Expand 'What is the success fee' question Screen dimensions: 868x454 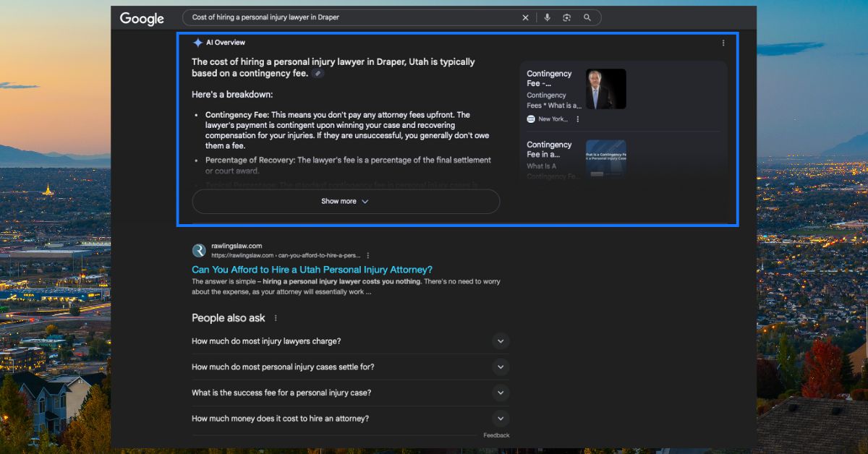pos(351,393)
